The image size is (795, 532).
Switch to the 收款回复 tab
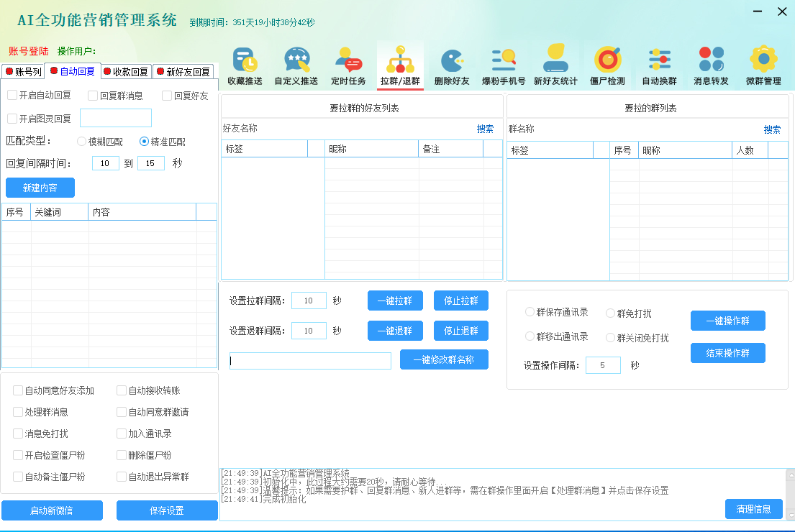pyautogui.click(x=126, y=71)
